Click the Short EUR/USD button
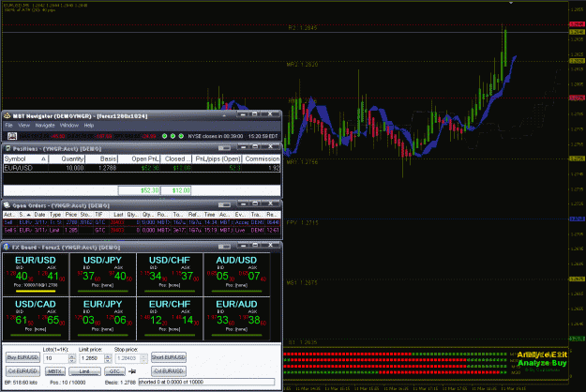Screen dimensions: 586x392 click(169, 357)
